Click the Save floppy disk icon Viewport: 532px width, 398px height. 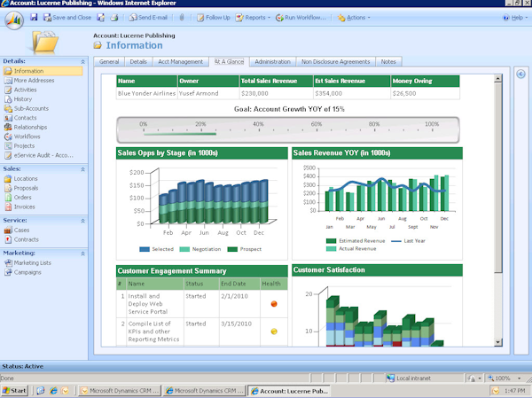point(34,17)
